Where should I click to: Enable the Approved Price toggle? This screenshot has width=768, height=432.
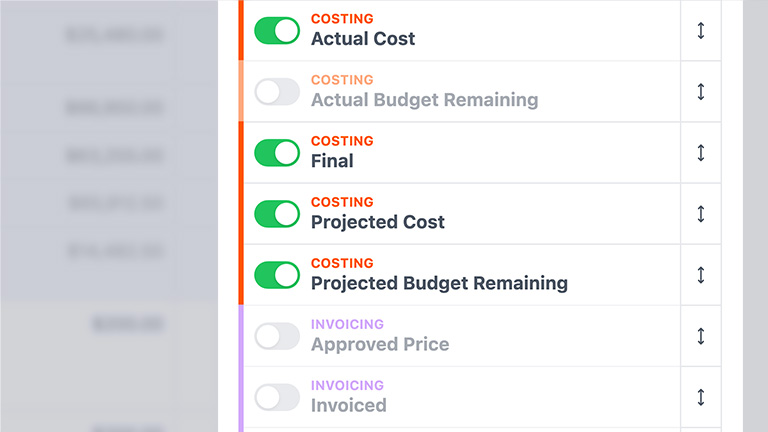277,336
